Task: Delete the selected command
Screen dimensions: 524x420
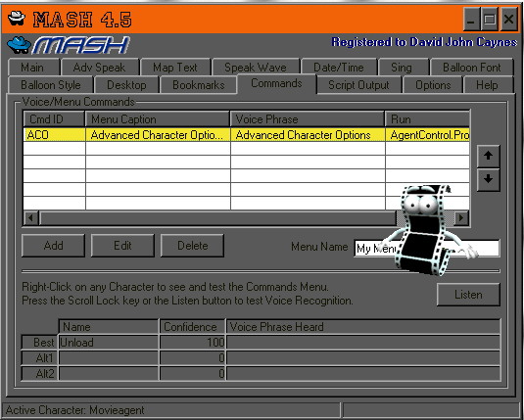Action: (x=192, y=246)
